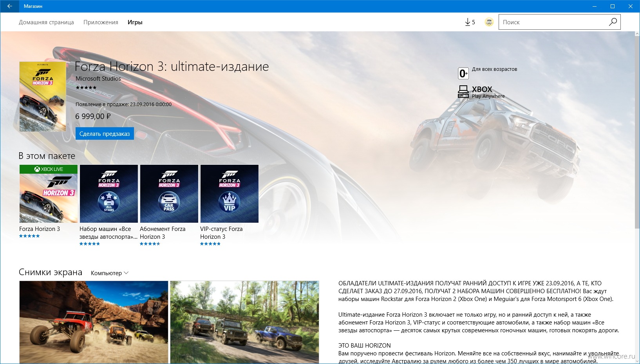This screenshot has width=640, height=364.
Task: Open VIP-статус Forza Horizon 3 link
Action: [x=221, y=233]
